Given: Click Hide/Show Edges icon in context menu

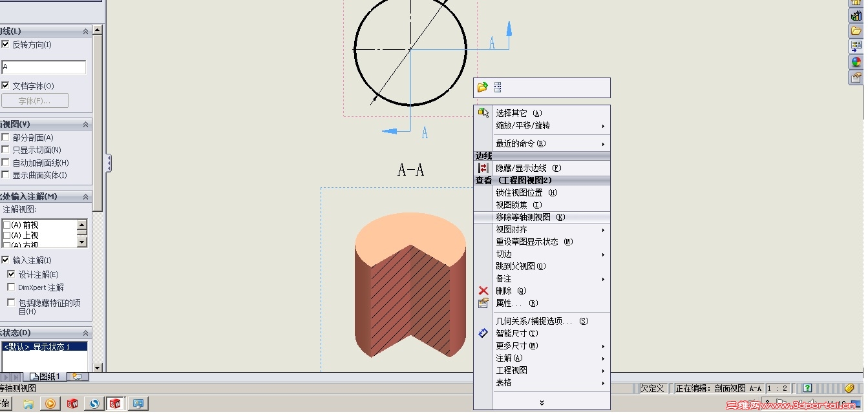Looking at the screenshot, I should (483, 168).
